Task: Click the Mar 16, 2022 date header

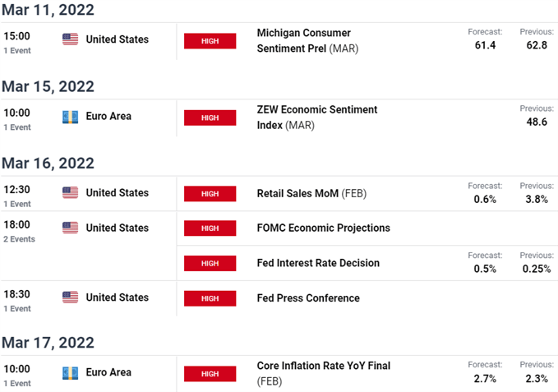Action: [48, 164]
